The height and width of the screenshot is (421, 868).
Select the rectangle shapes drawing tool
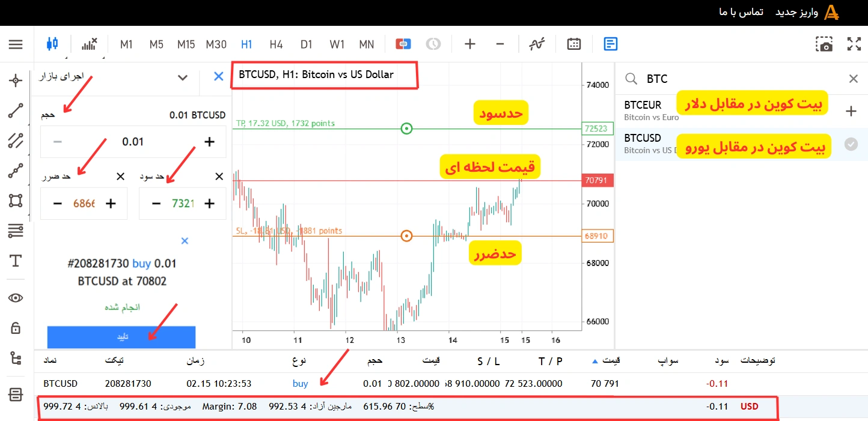tap(16, 201)
